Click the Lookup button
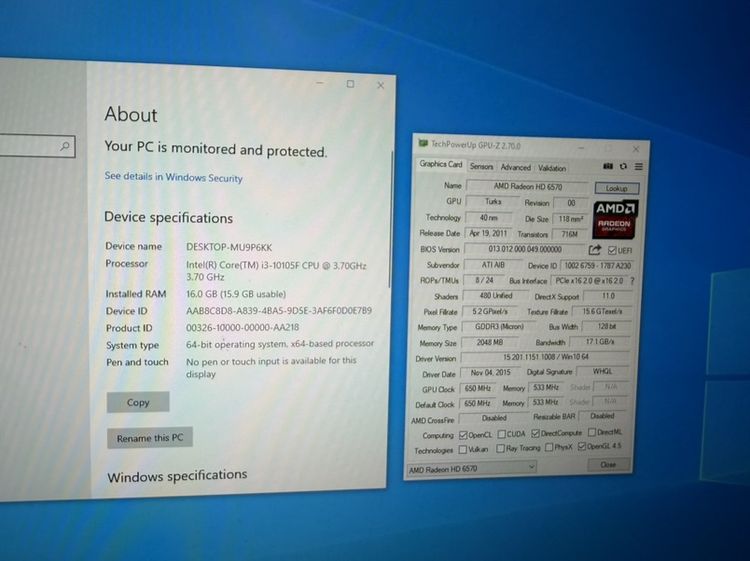This screenshot has height=561, width=750. point(617,188)
